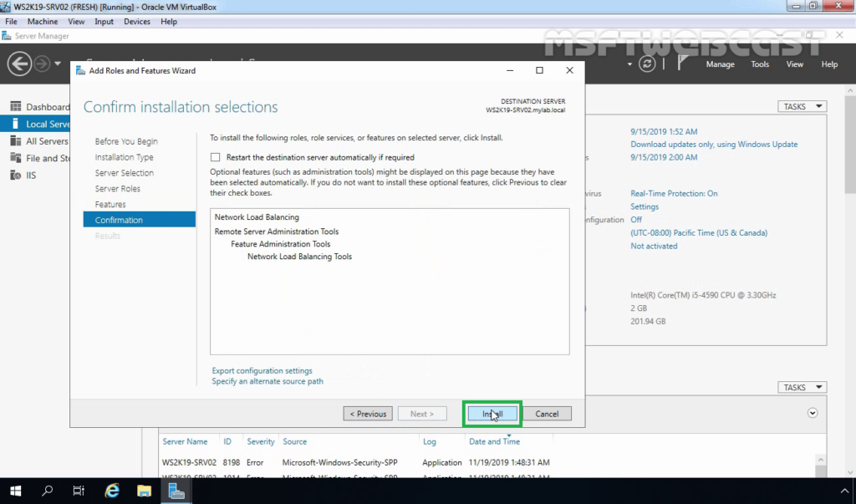
Task: Open VirtualBox Devices menu
Action: (136, 21)
